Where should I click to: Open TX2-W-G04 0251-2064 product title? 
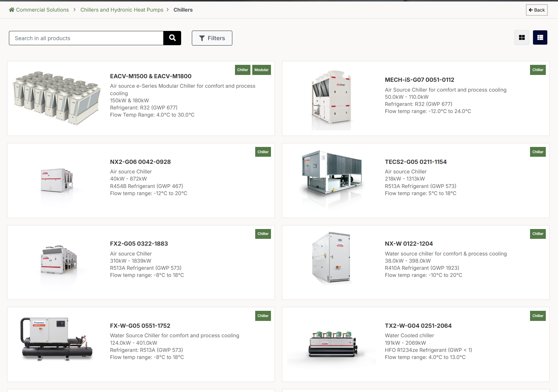tap(418, 326)
